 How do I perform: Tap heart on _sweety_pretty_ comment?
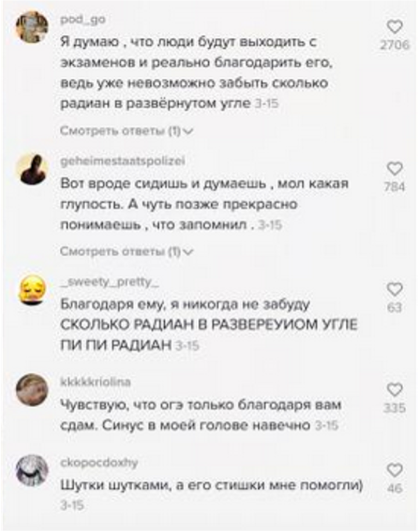coord(394,289)
